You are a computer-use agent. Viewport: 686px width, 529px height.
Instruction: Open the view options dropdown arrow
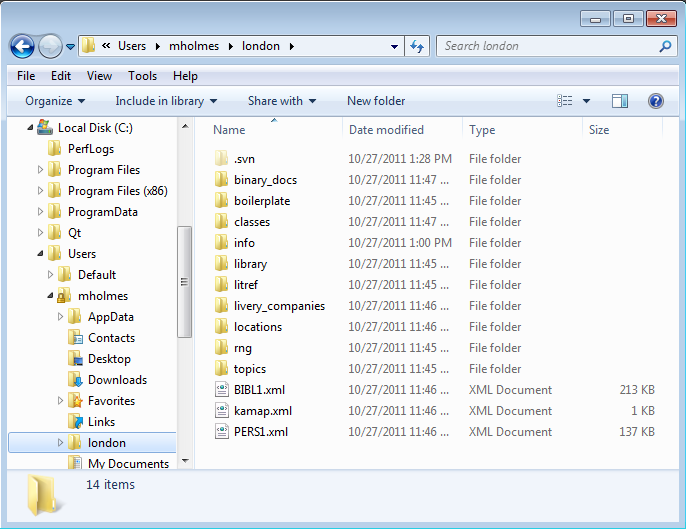click(586, 101)
